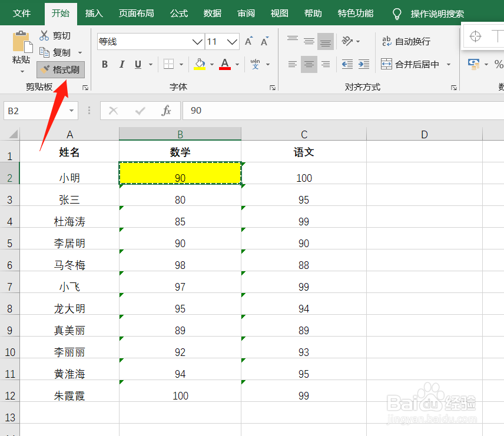504x436 pixels.
Task: Click the percent style icon
Action: [499, 64]
